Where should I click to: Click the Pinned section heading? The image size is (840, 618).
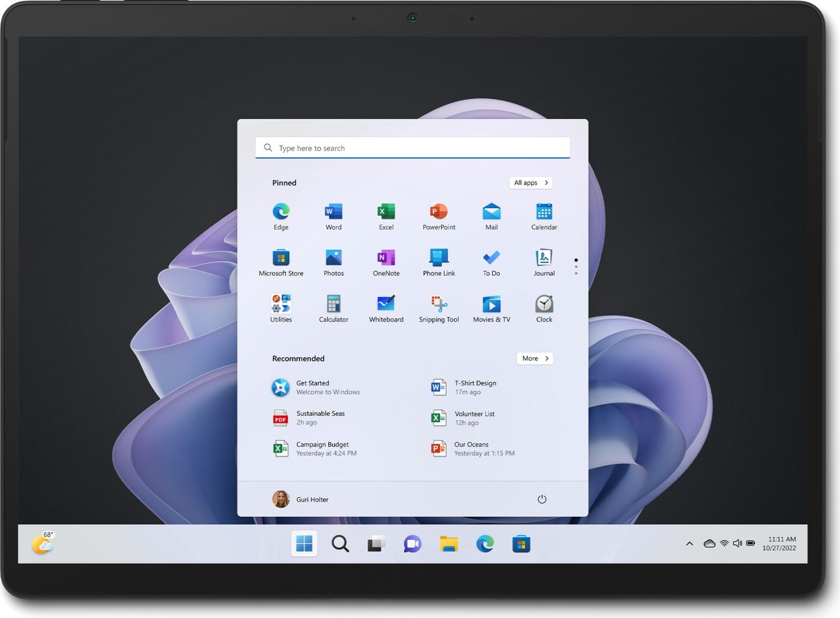pos(284,183)
